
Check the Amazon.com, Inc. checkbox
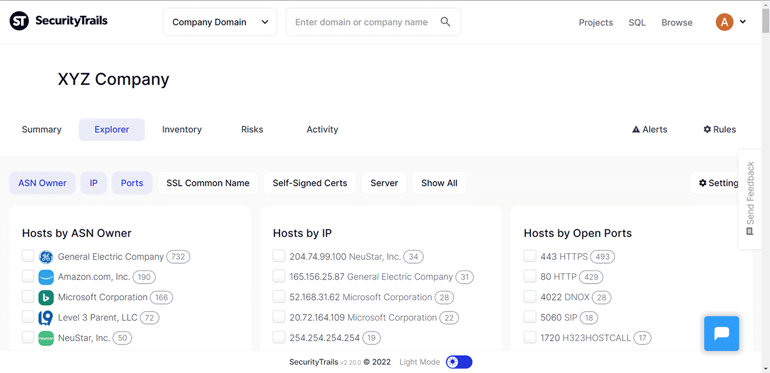[28, 276]
